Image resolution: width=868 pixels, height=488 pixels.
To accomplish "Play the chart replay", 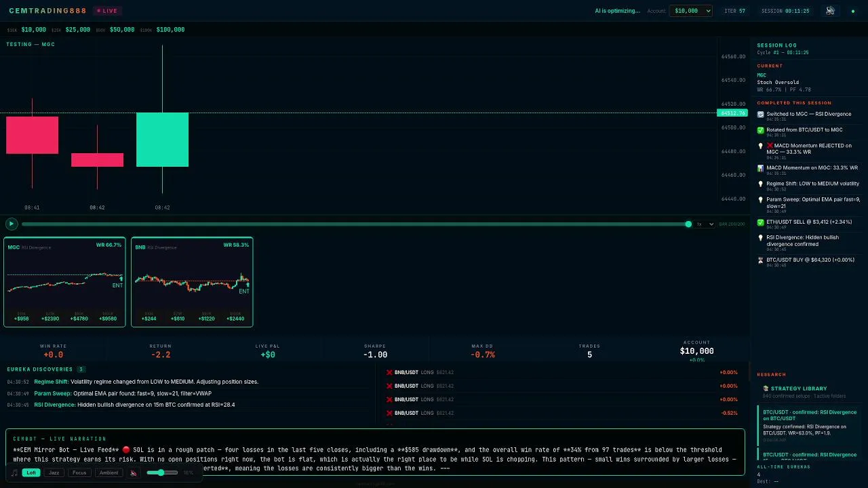I will pos(11,224).
